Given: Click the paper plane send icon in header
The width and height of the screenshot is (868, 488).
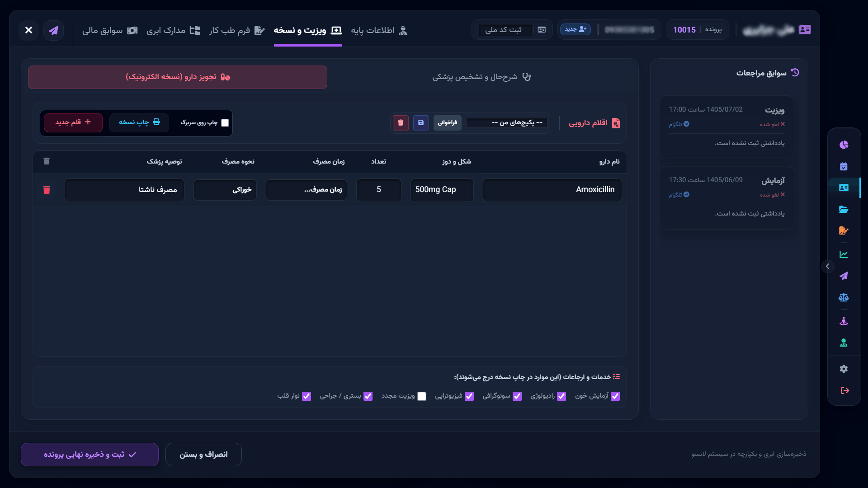Looking at the screenshot, I should (53, 30).
